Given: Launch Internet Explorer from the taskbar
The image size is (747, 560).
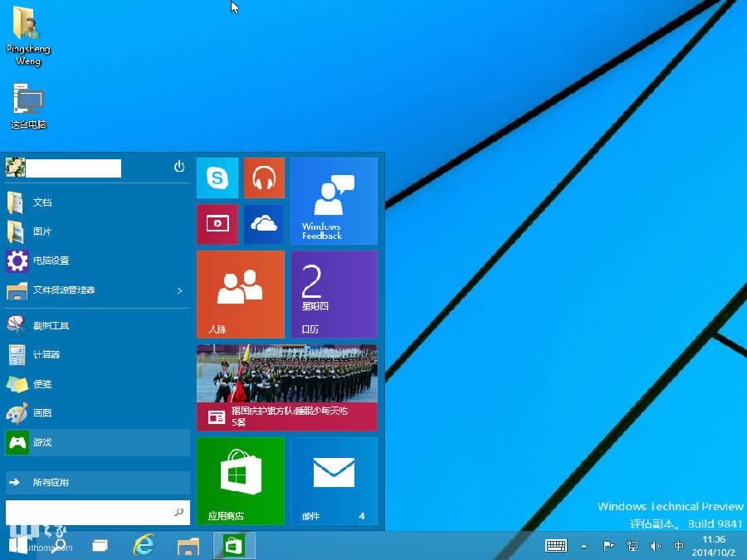Looking at the screenshot, I should (143, 546).
